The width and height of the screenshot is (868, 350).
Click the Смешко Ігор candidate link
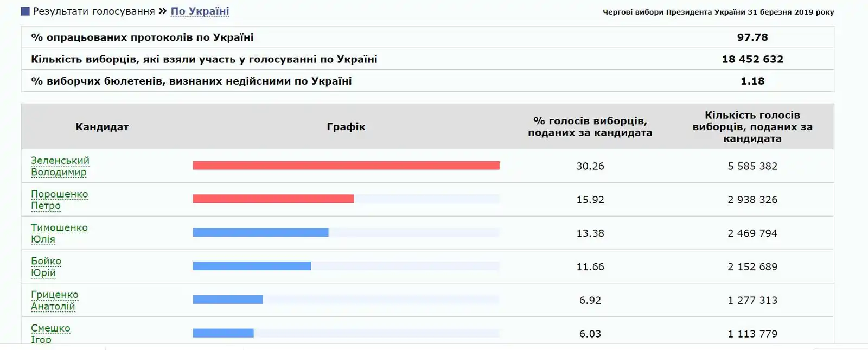(x=50, y=333)
